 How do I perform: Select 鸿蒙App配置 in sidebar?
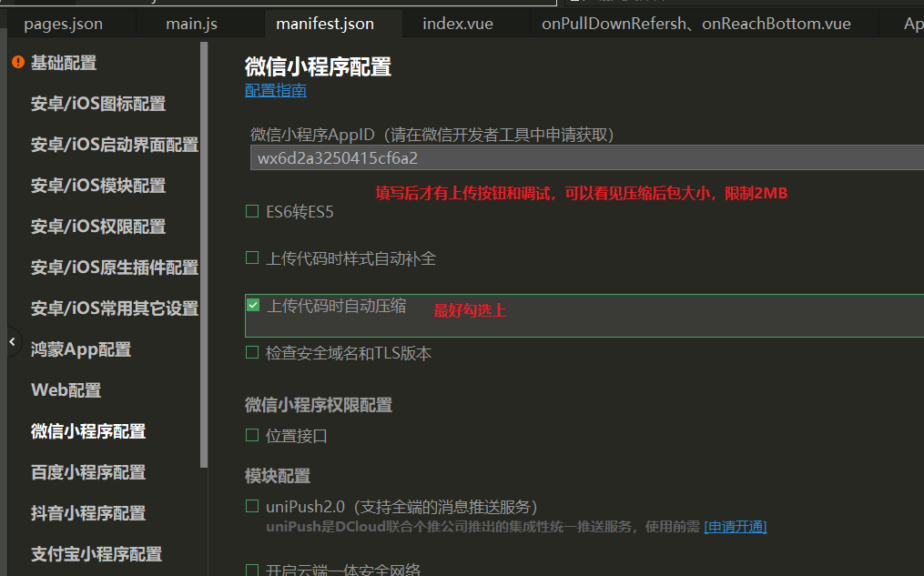click(x=81, y=349)
